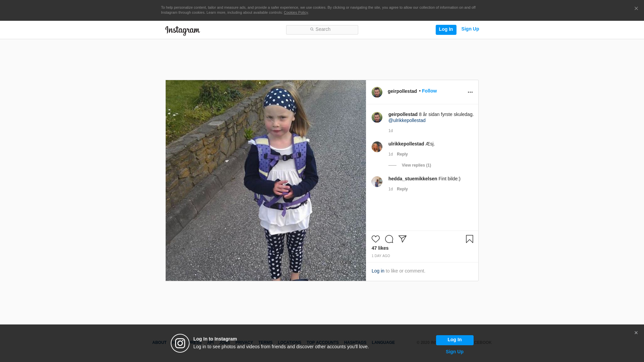Open TERMS footer link
Viewport: 644px width, 362px height.
pos(265,343)
